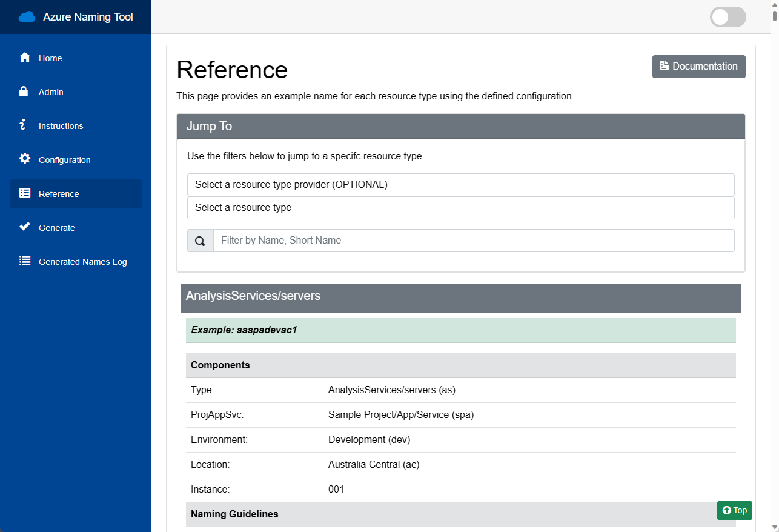
Task: Select the checkmark icon beside Generate
Action: [24, 227]
